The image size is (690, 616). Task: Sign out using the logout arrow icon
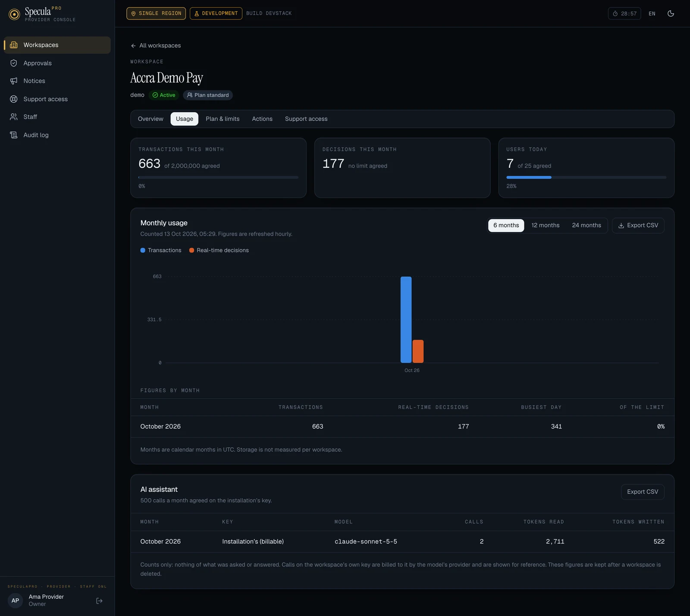[99, 600]
